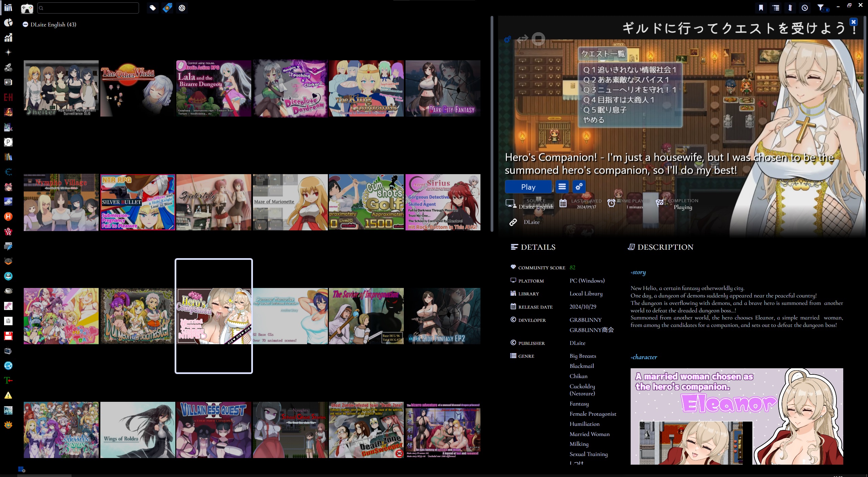Open the DLsite link under Source

point(531,222)
